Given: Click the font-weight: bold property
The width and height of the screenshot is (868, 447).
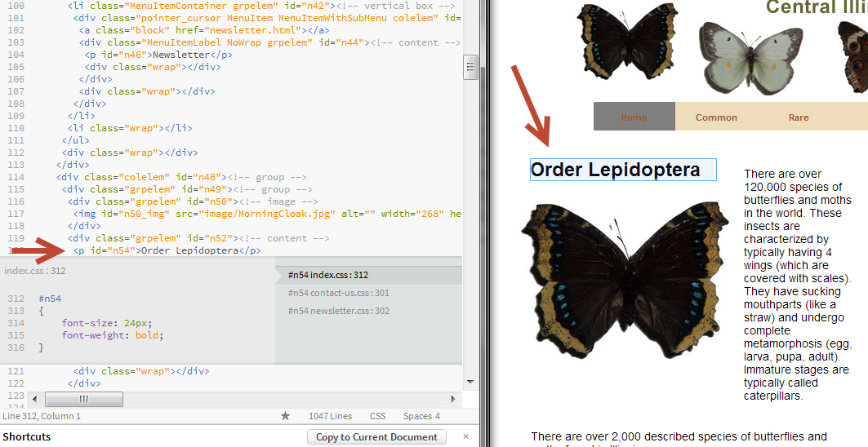Looking at the screenshot, I should tap(113, 334).
